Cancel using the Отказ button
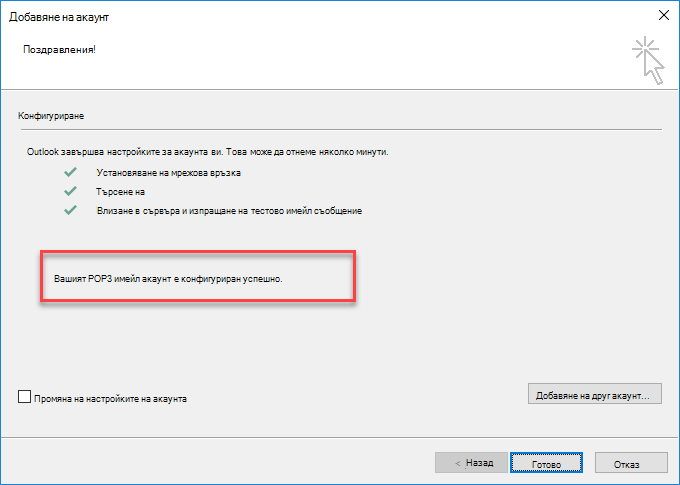680x485 pixels. pos(631,463)
